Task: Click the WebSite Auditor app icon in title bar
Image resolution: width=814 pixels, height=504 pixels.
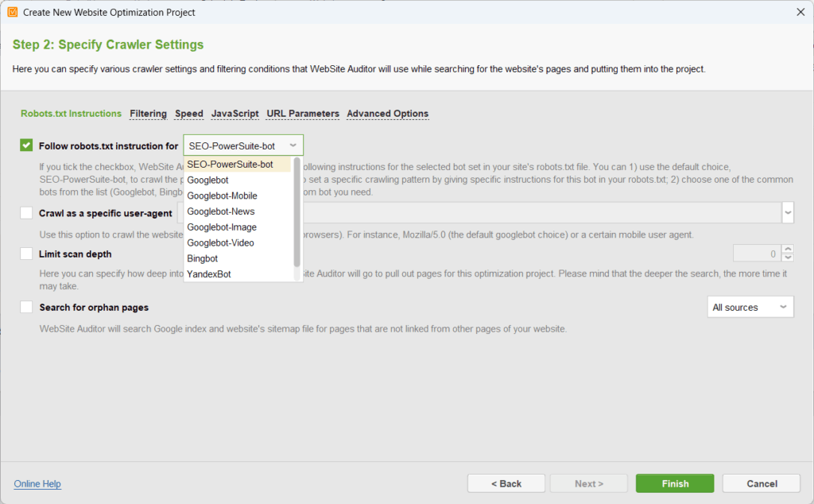Action: [13, 12]
